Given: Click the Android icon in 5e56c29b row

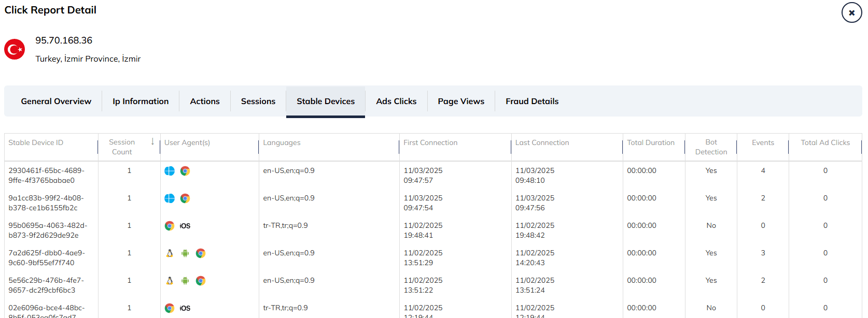Looking at the screenshot, I should coord(185,281).
